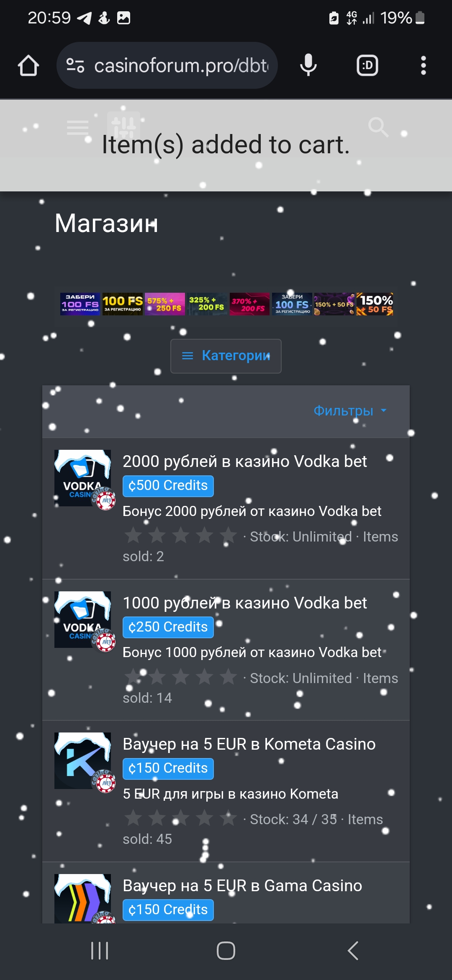Open the 1000 рублей Vodka bet title

[x=244, y=603]
